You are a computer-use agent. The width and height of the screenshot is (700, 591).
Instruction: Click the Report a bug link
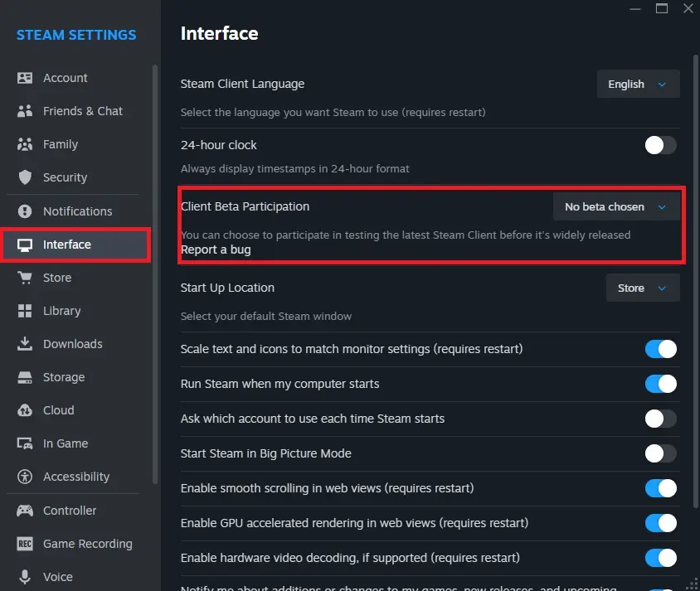[x=216, y=249]
